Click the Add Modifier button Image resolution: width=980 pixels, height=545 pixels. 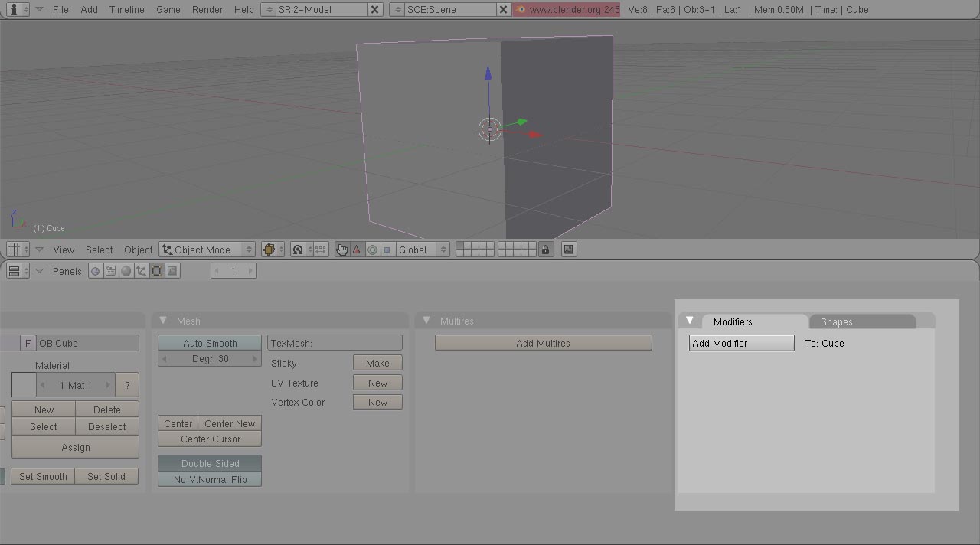742,344
